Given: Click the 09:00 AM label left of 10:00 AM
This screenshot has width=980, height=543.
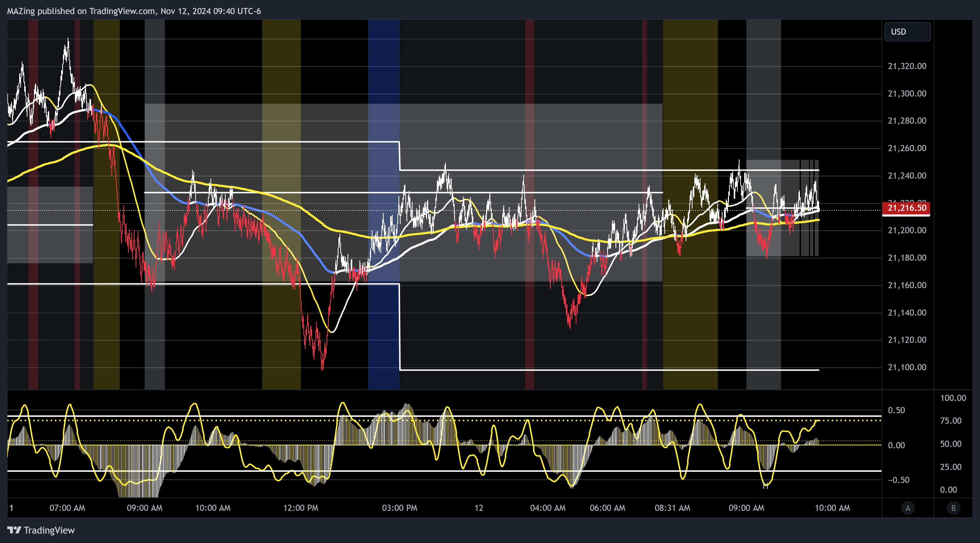Looking at the screenshot, I should point(145,508).
